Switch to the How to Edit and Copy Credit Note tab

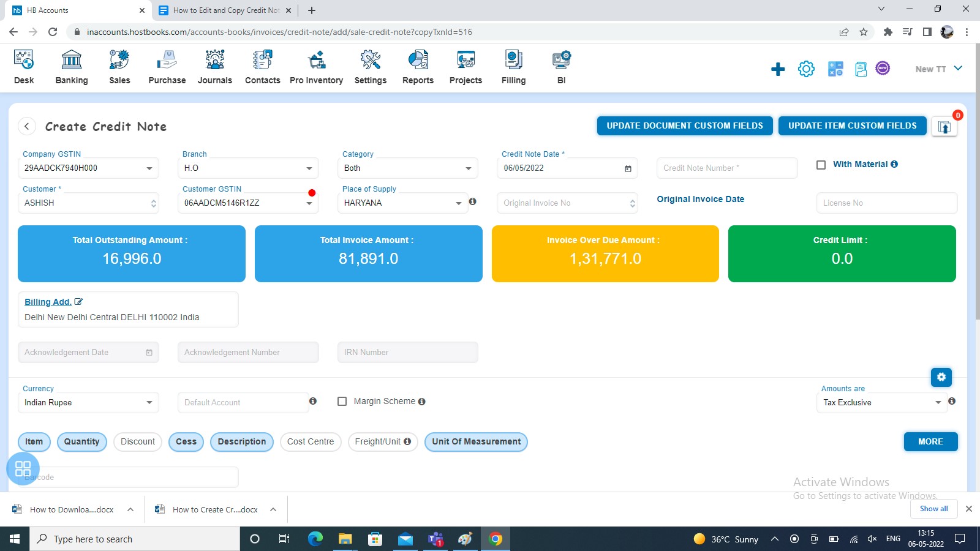coord(225,10)
